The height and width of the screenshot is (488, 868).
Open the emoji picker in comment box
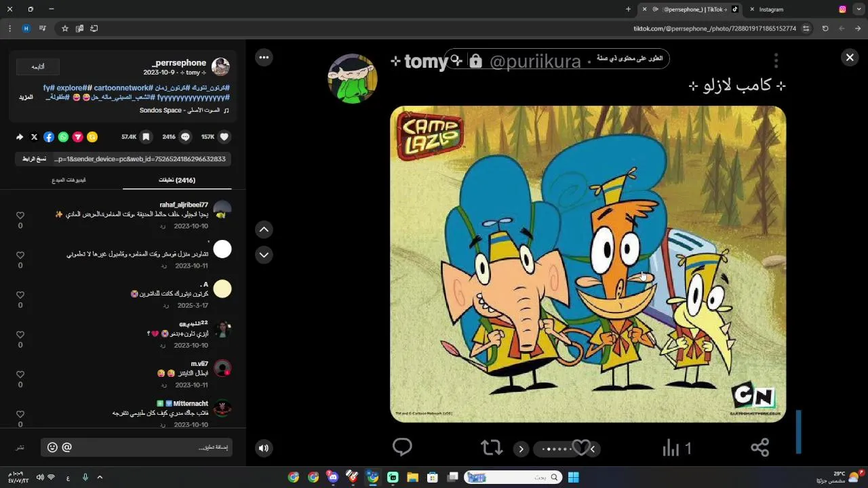coord(52,447)
